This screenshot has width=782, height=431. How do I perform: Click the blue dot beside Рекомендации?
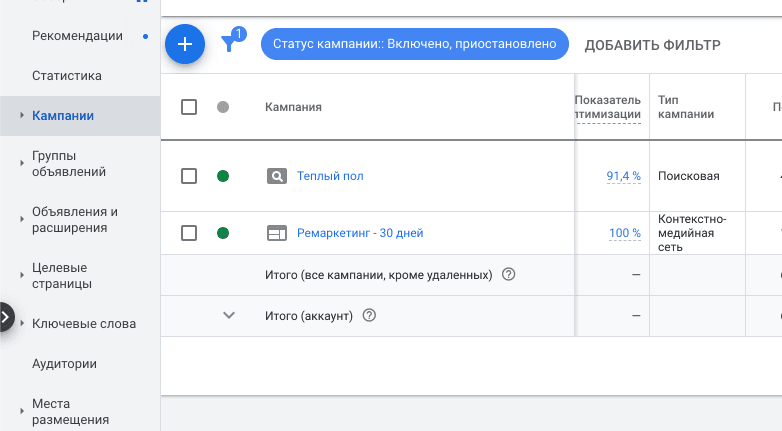point(146,36)
